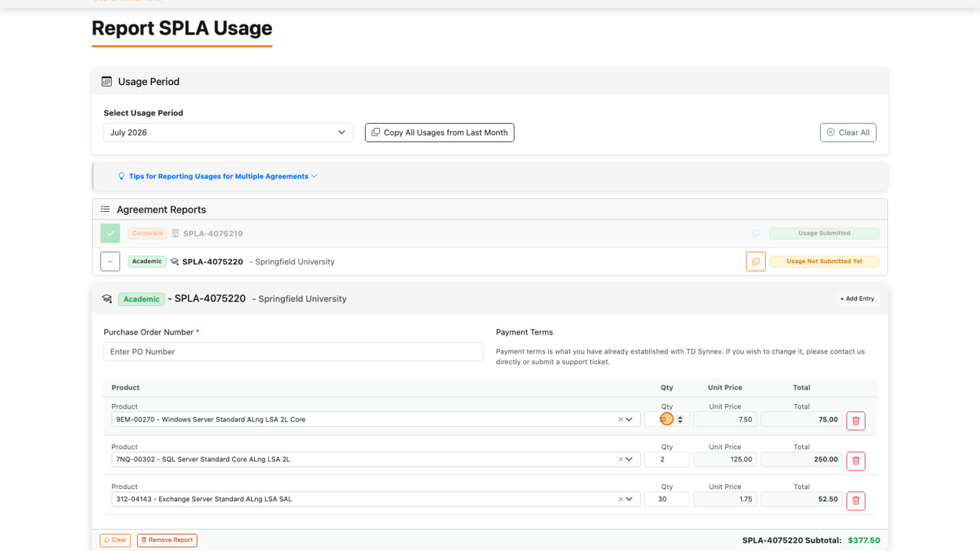Copy all usages from last month
This screenshot has height=551, width=980.
coord(439,132)
